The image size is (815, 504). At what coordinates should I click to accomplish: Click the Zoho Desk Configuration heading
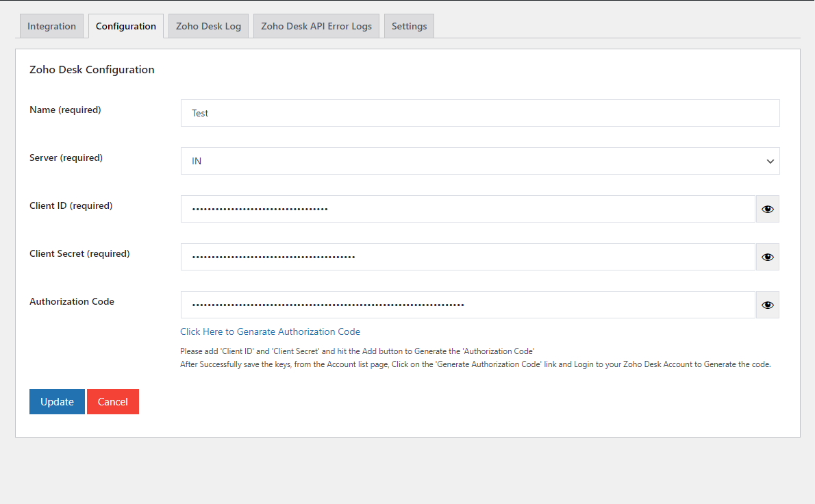[92, 70]
